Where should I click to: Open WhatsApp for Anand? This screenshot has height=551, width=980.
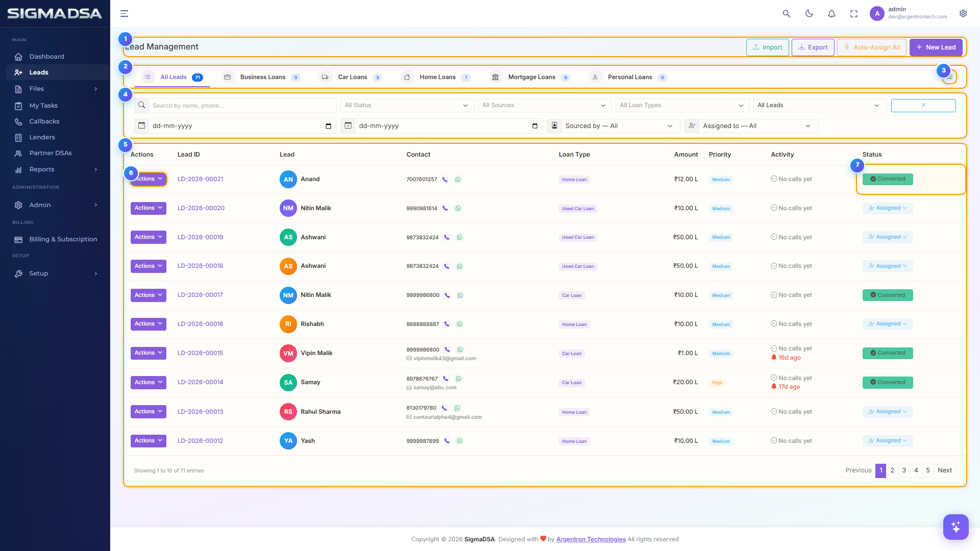(x=458, y=180)
